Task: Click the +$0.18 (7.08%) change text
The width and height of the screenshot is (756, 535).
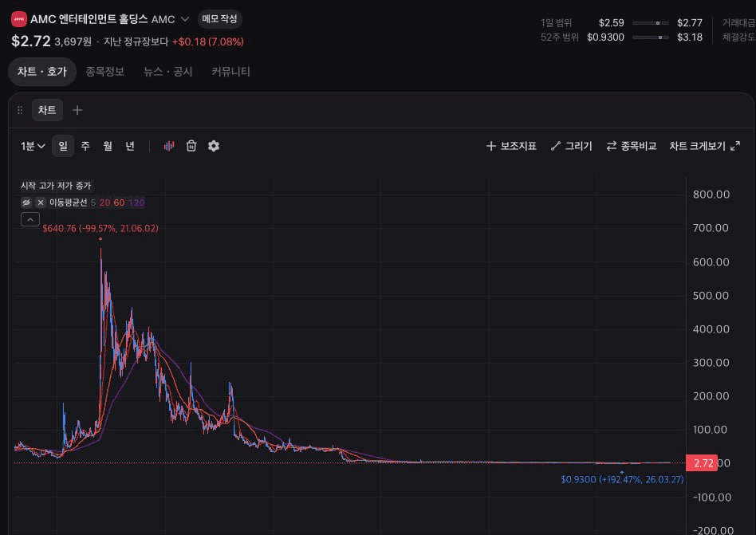Action: point(208,42)
